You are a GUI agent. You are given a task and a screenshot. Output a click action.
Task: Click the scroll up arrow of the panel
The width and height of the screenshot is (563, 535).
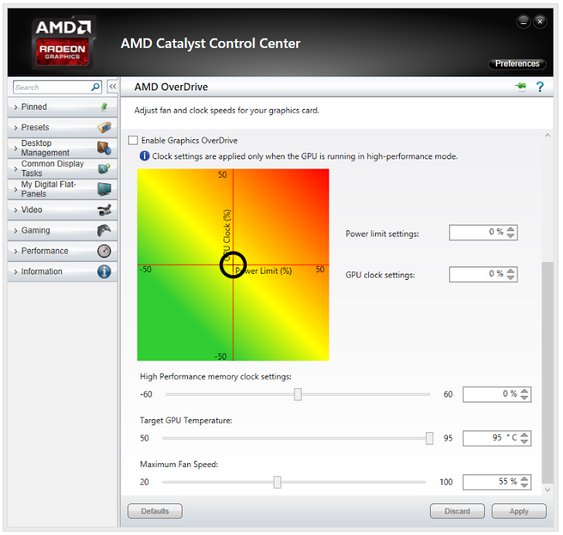click(547, 135)
